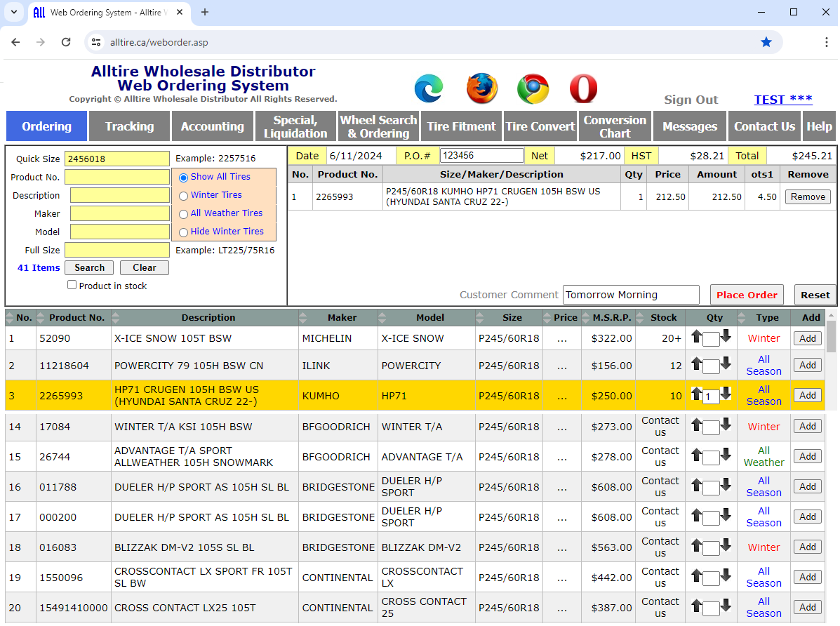View site information icon in address bar

pyautogui.click(x=96, y=42)
